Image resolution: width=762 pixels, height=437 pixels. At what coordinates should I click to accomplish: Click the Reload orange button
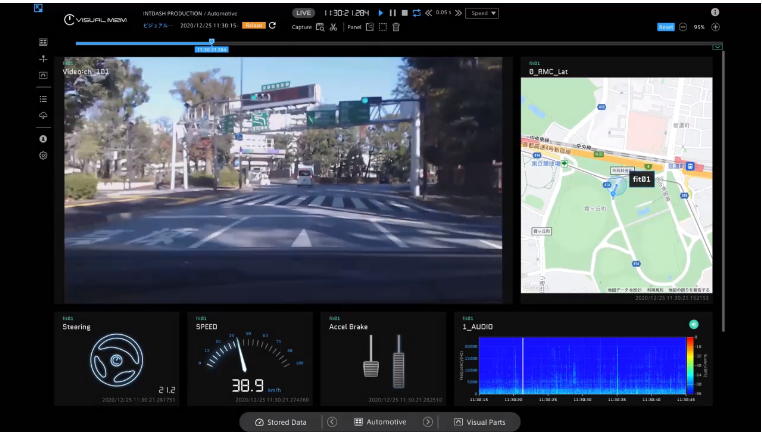point(254,25)
